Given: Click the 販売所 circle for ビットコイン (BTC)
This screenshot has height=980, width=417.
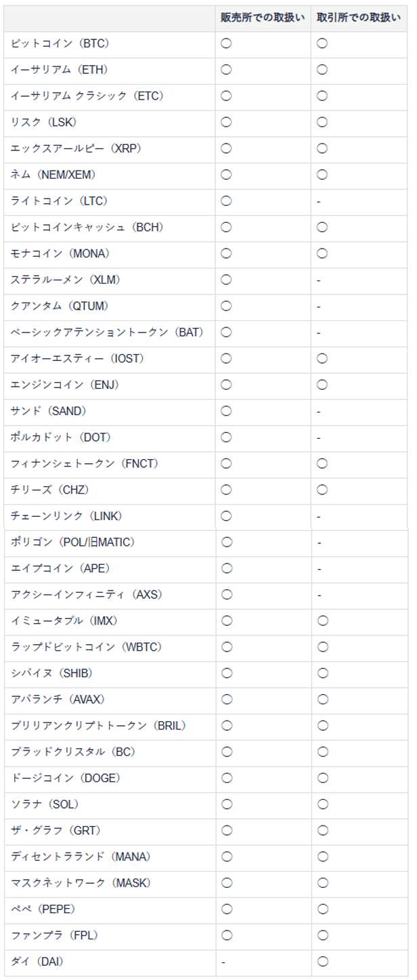Looking at the screenshot, I should coord(226,43).
